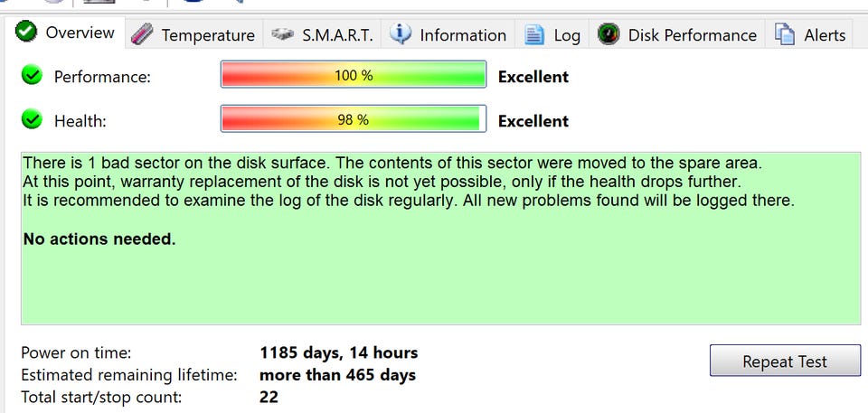Click the "Performance:" label text
This screenshot has height=413, width=868.
click(x=102, y=78)
